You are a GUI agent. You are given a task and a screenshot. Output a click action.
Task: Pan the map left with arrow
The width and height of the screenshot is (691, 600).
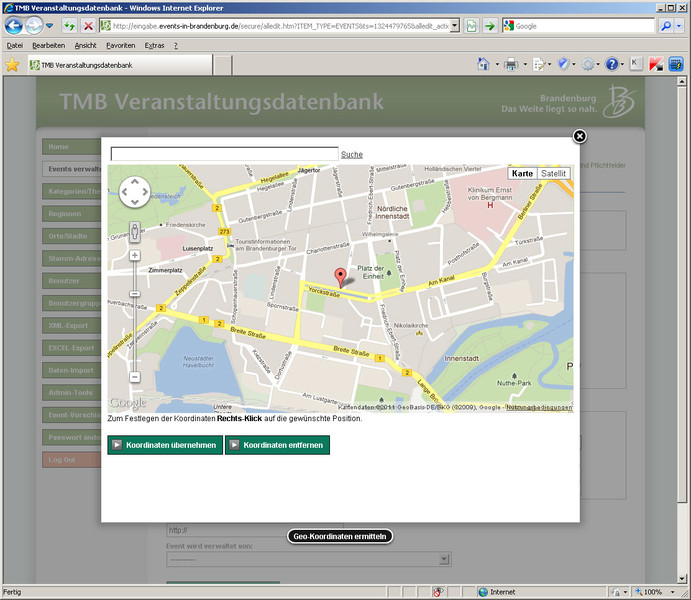125,192
